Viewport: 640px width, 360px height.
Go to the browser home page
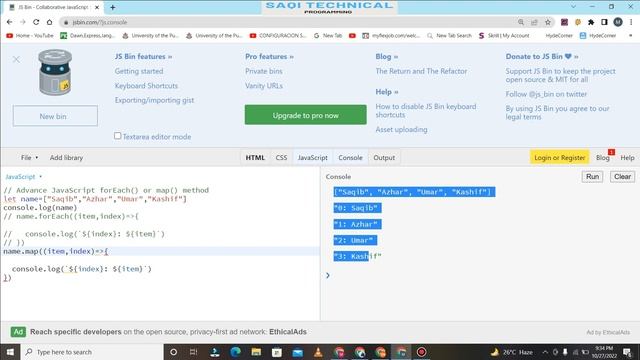click(x=49, y=22)
